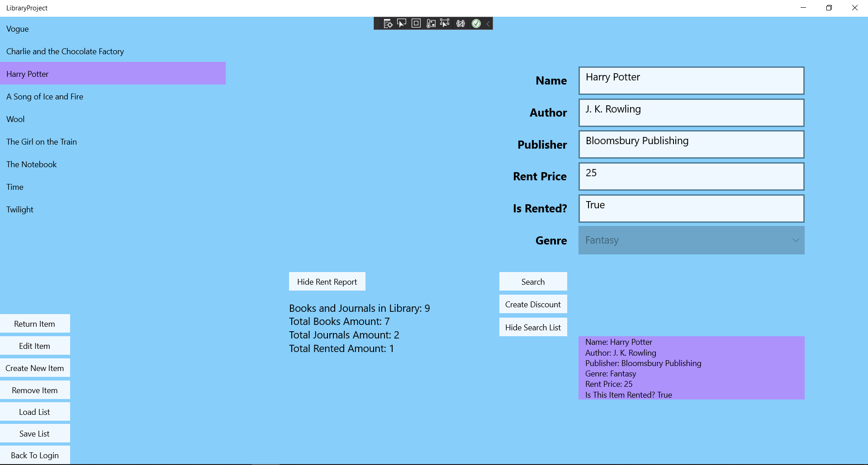Viewport: 868px width, 465px height.
Task: Click the green checkmark status icon
Action: (476, 23)
